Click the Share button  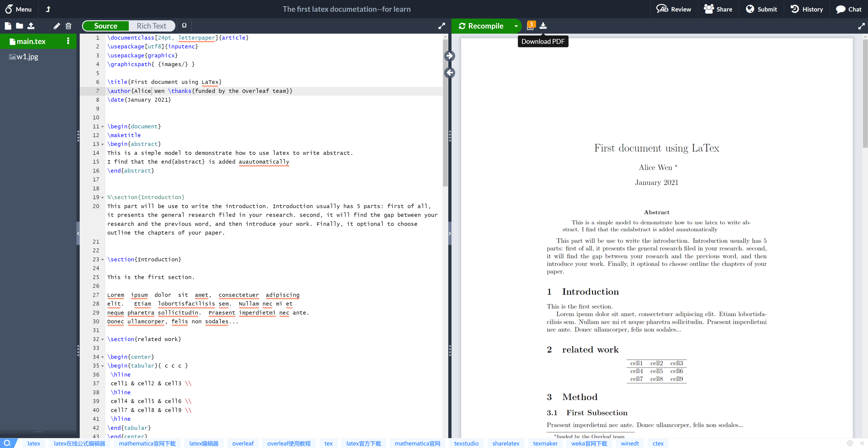[718, 9]
